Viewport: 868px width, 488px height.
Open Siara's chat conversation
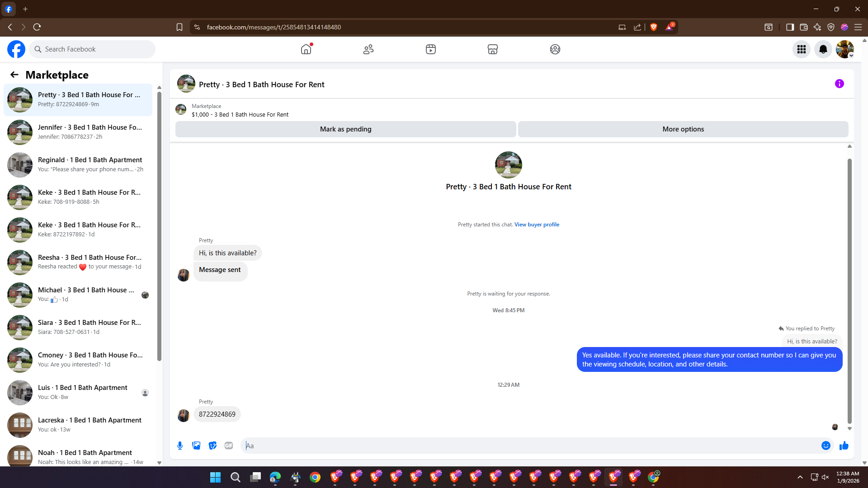click(x=78, y=328)
